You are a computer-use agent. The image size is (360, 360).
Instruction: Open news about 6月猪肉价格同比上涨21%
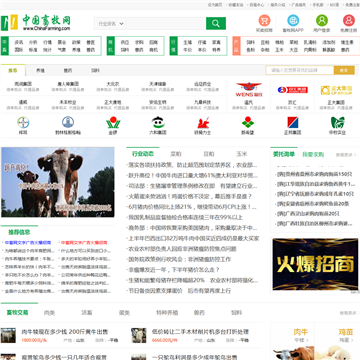pyautogui.click(x=193, y=207)
